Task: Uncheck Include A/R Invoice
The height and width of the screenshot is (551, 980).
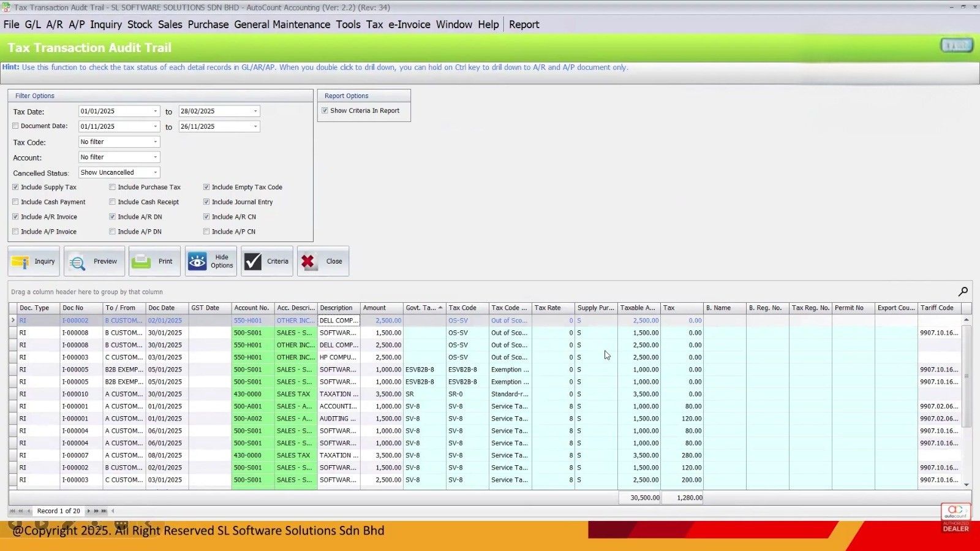Action: tap(15, 216)
